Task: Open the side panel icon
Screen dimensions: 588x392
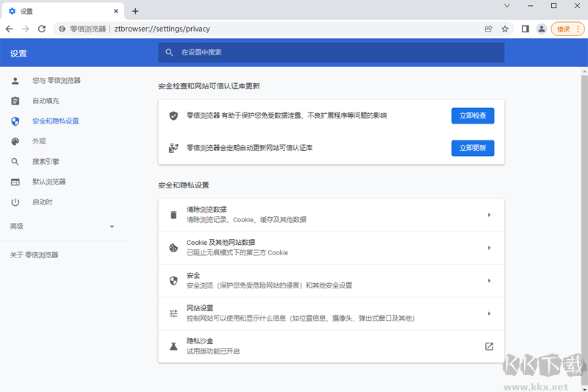Action: coord(525,29)
